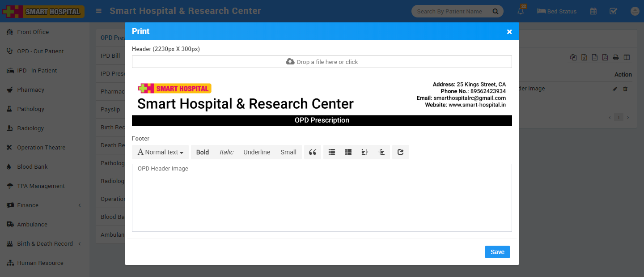644x277 pixels.
Task: Click the hamburger menu to collapse sidebar
Action: point(99,11)
